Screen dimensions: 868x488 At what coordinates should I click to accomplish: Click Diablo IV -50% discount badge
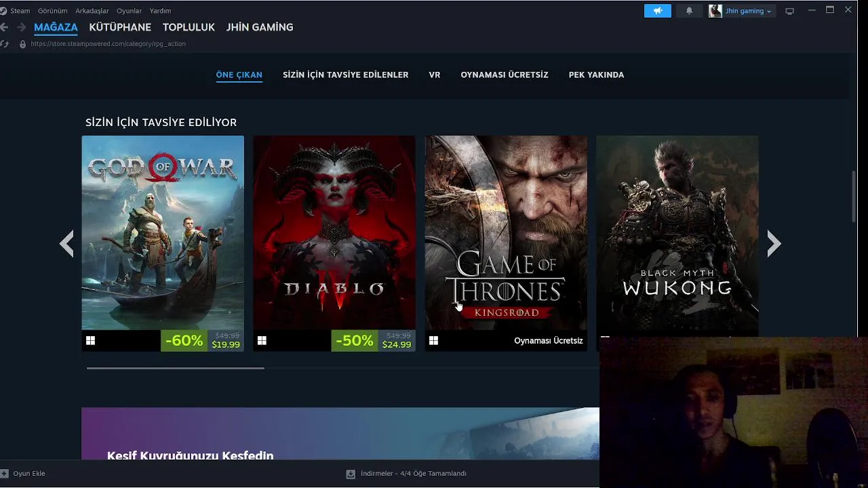coord(355,341)
